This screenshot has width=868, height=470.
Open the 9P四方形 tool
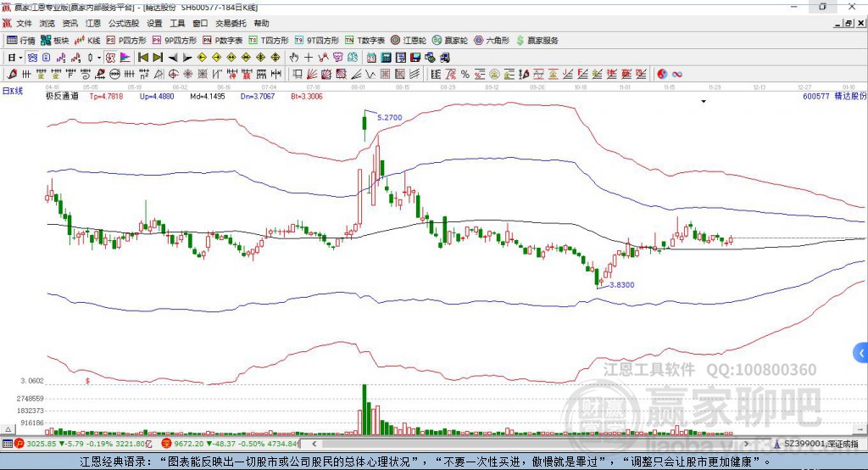(x=175, y=41)
